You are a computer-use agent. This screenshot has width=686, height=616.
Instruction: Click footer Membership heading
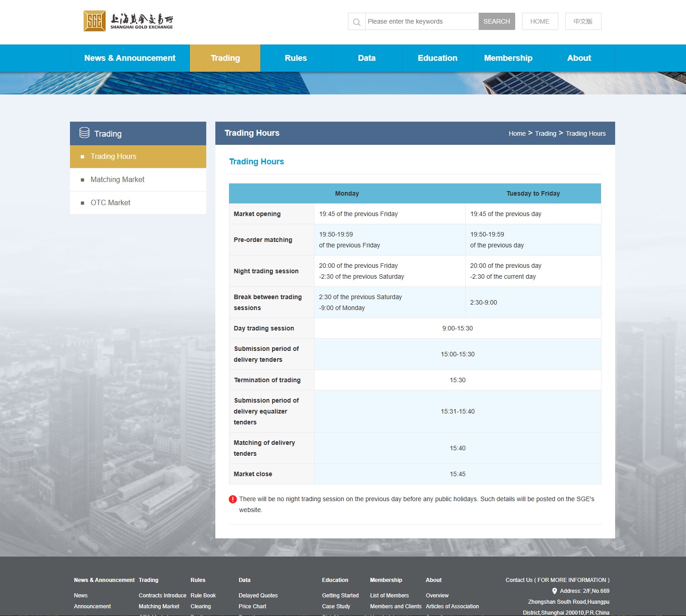386,580
